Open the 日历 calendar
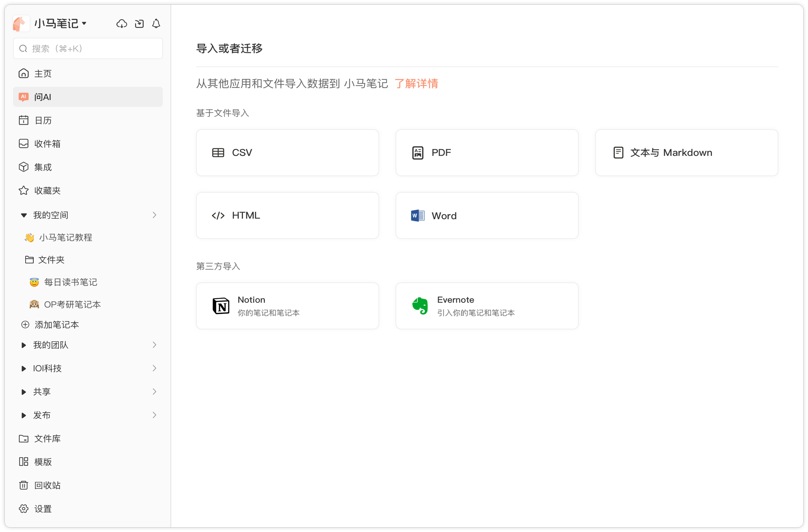808x532 pixels. 43,120
